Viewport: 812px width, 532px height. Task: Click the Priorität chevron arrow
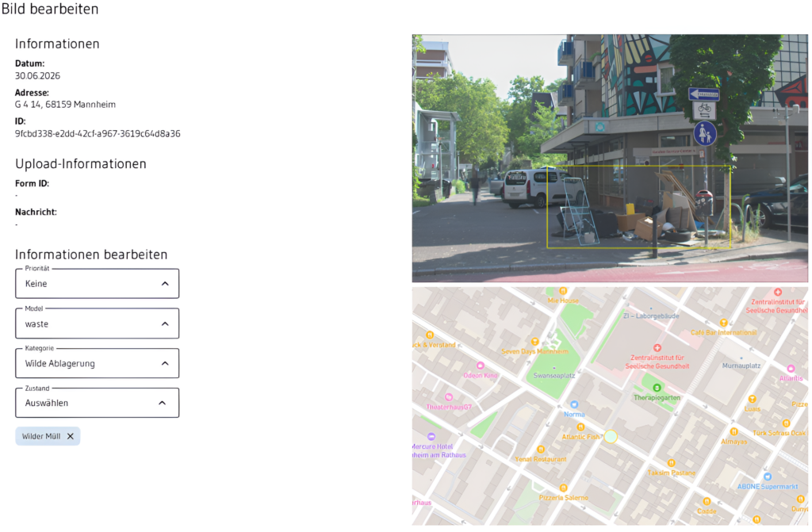coord(165,283)
